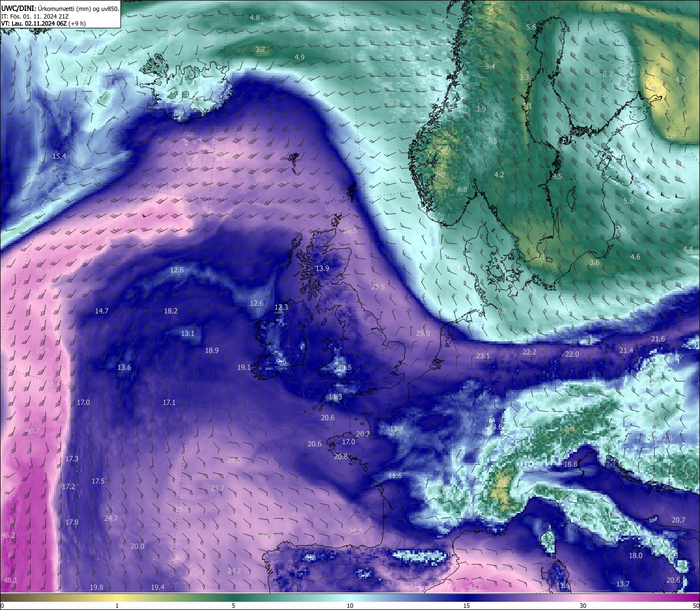Click the 6.8 value over southern Norway

coord(462,189)
